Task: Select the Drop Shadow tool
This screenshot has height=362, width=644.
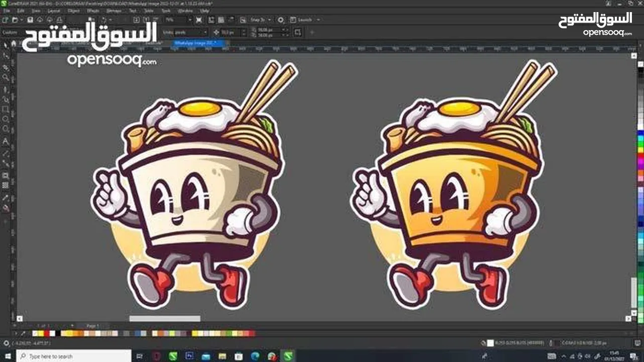Action: pos(6,175)
